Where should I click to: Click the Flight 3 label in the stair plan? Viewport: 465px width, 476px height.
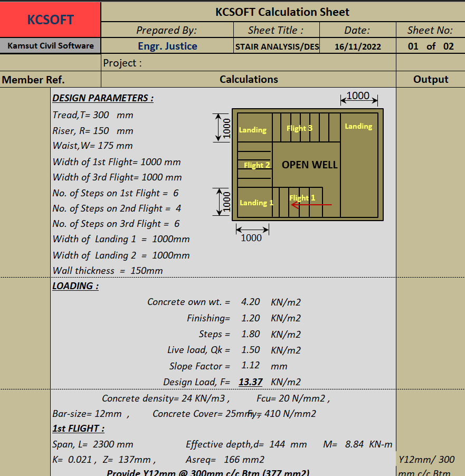pyautogui.click(x=300, y=128)
